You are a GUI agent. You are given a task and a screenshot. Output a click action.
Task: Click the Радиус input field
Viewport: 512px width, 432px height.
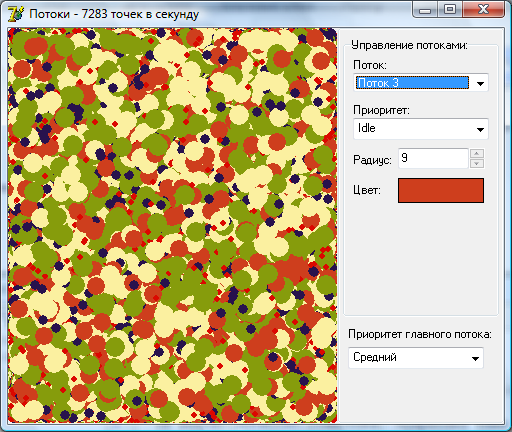click(433, 158)
